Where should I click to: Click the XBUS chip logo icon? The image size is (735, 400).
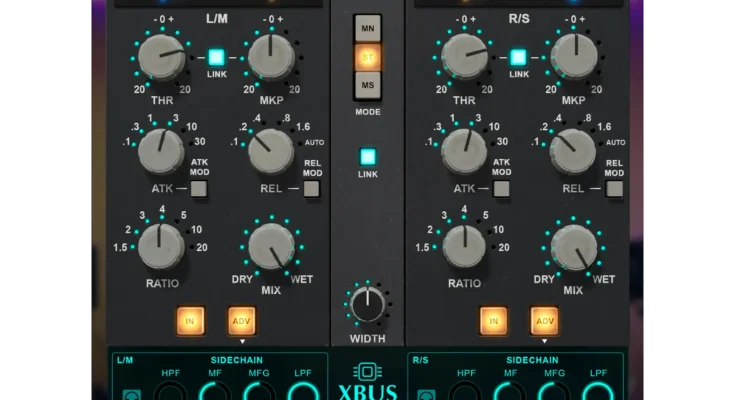pyautogui.click(x=367, y=371)
